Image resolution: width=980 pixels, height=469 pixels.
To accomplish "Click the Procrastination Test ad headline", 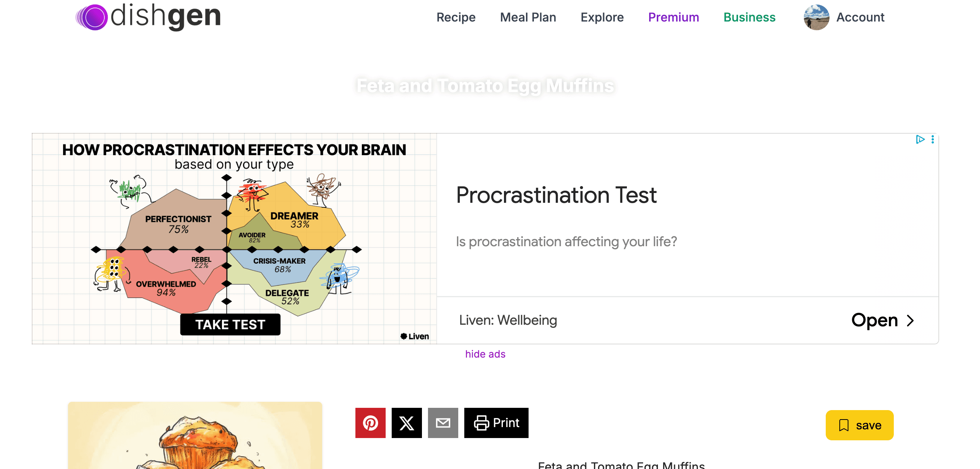I will pos(556,195).
